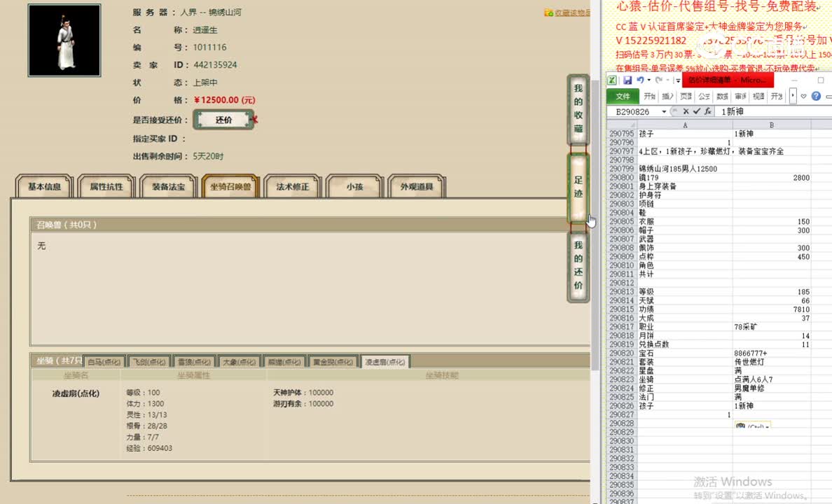Click inside the Name Box showing B290826

[x=634, y=111]
